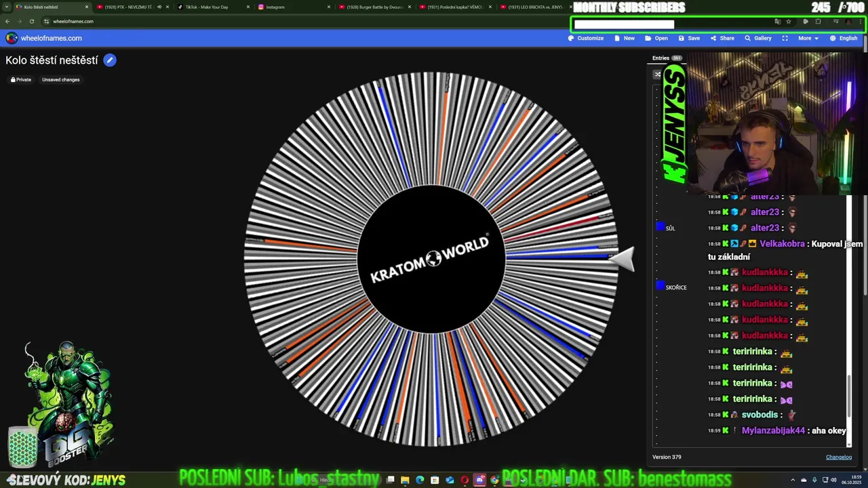
Task: Click the Unsaved changes label
Action: tap(61, 79)
